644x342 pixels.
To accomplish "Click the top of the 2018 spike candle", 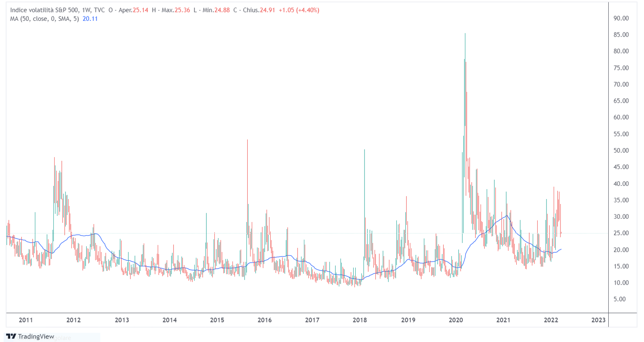I will tap(364, 150).
